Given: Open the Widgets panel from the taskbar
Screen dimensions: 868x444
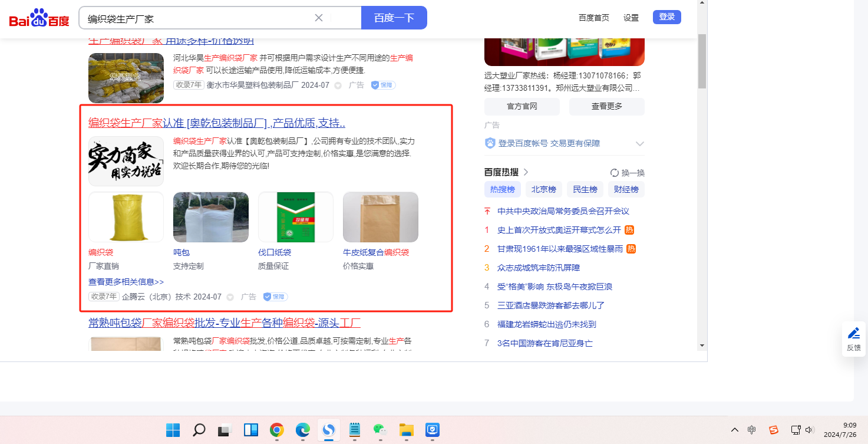Looking at the screenshot, I should [x=251, y=430].
